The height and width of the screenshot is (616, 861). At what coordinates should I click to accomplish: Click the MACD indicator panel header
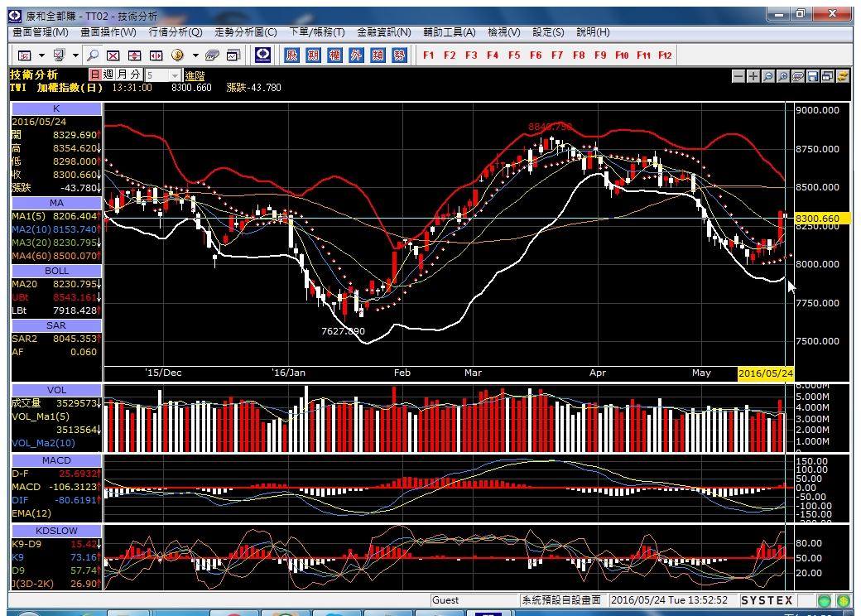[56, 460]
